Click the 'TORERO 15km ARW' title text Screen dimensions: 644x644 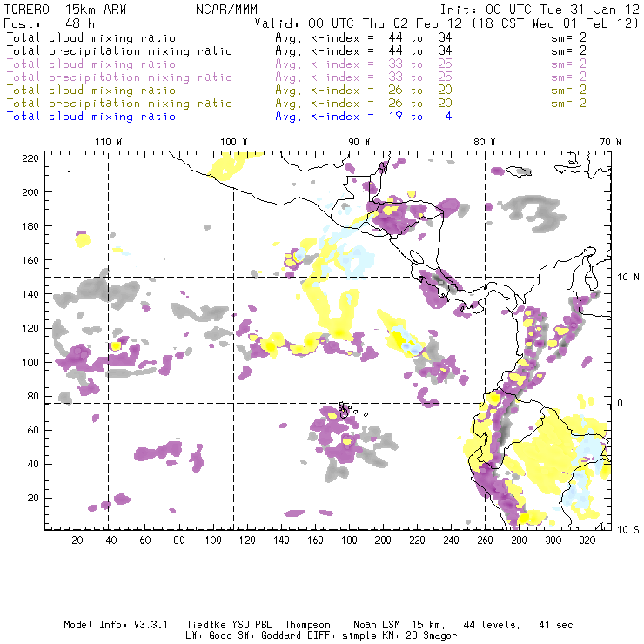point(65,10)
